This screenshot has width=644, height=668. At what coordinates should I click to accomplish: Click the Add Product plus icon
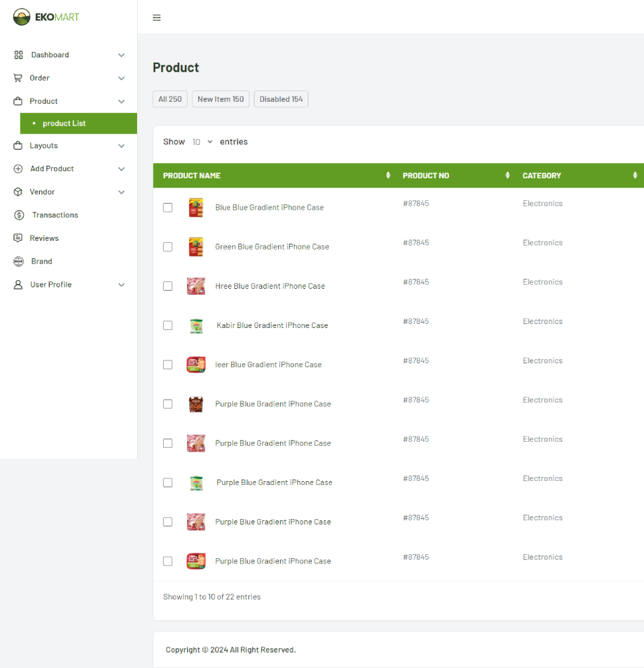click(x=18, y=169)
